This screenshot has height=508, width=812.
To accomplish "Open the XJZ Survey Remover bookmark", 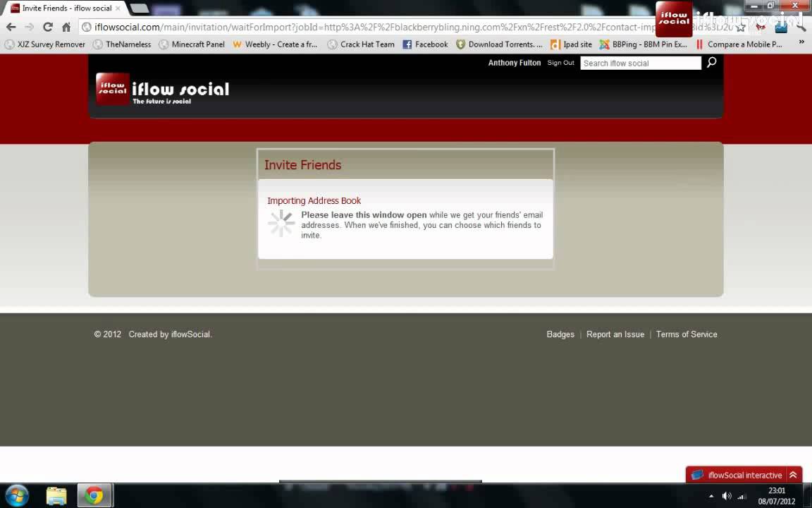I will point(45,44).
